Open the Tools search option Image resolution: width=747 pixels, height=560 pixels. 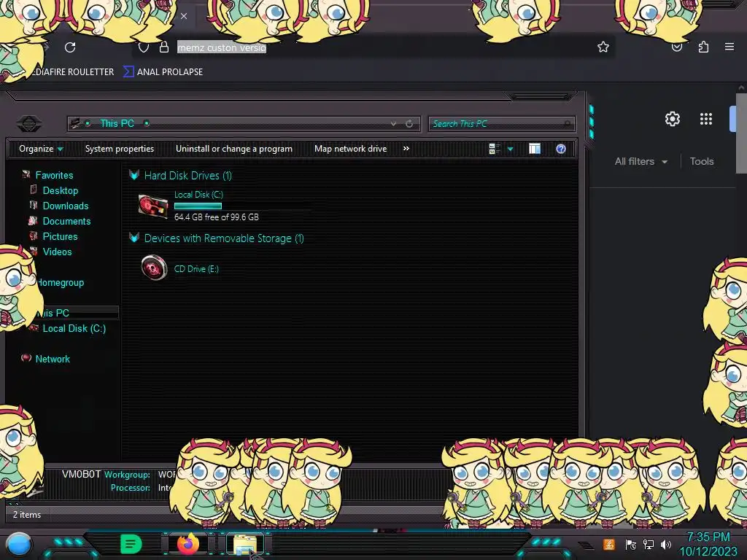tap(702, 161)
